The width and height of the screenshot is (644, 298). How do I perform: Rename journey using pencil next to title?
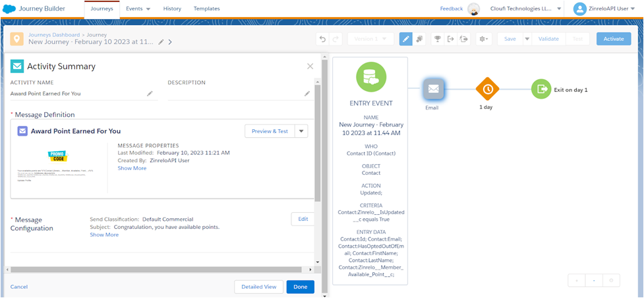[x=161, y=42]
